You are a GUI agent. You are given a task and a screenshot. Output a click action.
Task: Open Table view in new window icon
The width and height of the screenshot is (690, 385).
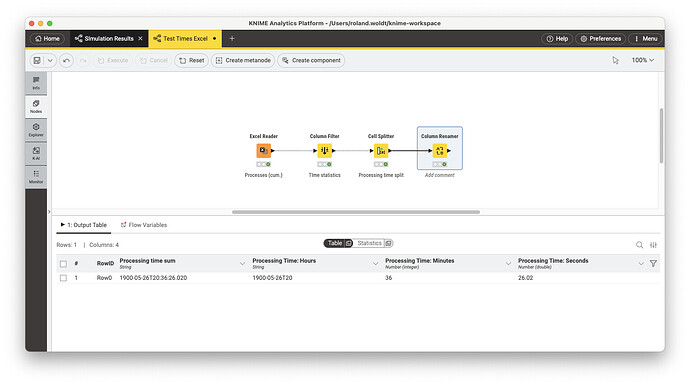tap(349, 243)
